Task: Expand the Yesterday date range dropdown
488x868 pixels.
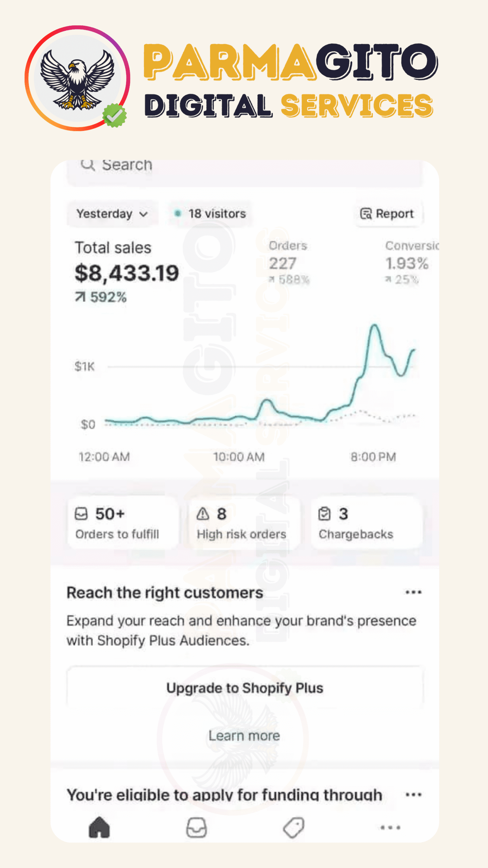Action: click(x=112, y=214)
